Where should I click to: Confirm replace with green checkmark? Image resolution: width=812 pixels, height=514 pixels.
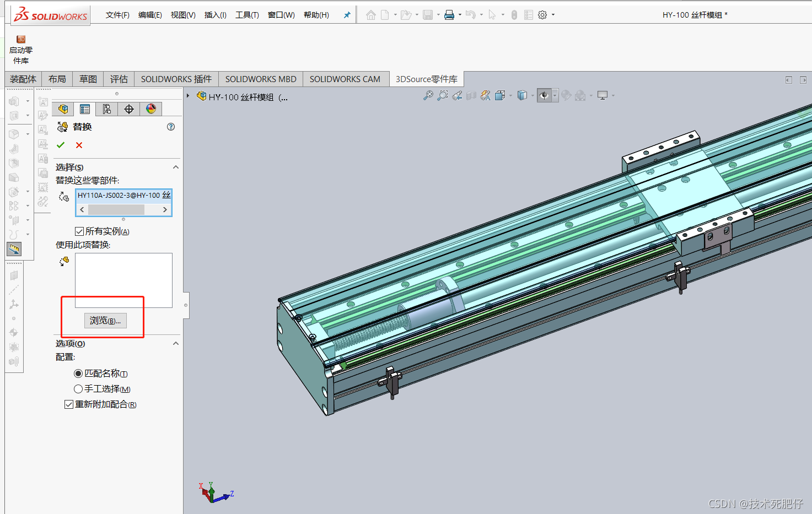pos(61,145)
